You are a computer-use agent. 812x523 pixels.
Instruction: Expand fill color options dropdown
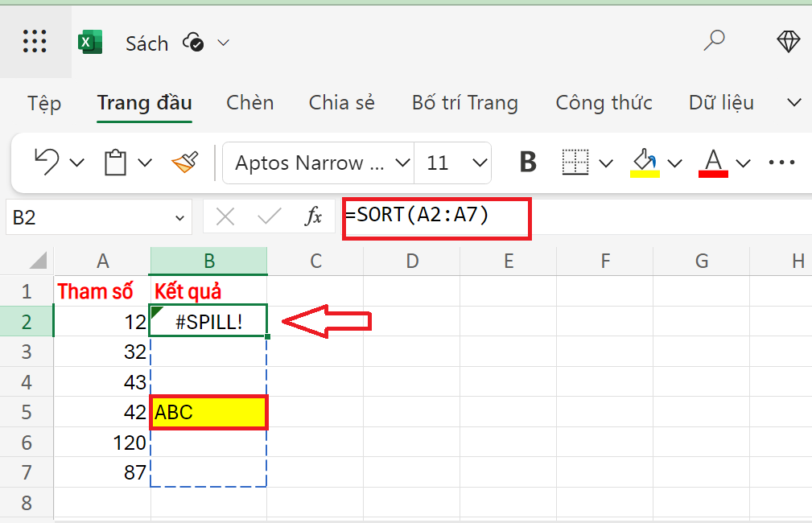674,163
